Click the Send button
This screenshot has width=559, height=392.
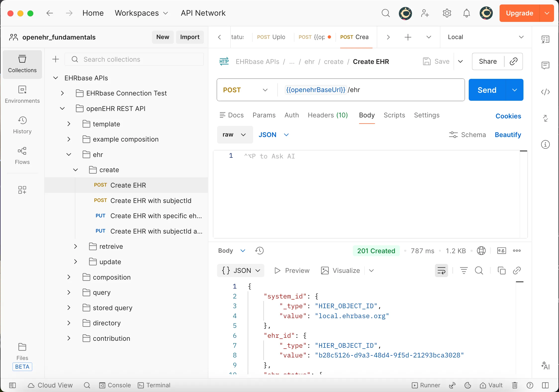[x=487, y=90]
